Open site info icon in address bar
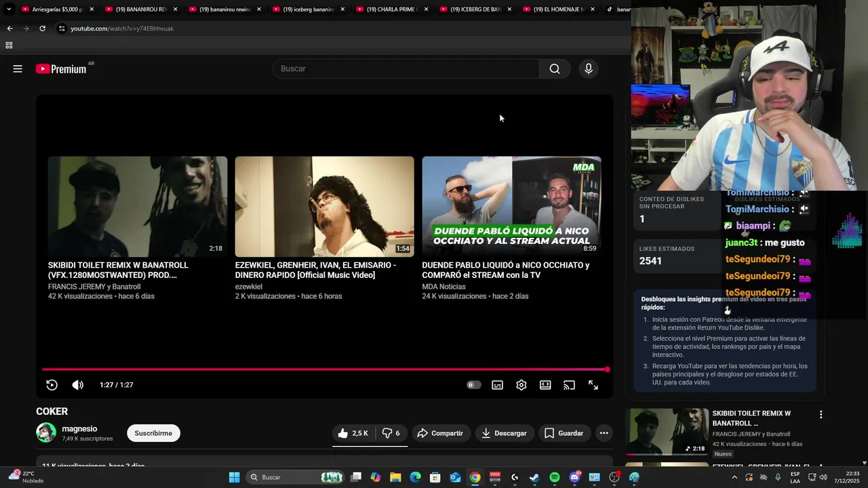This screenshot has width=868, height=488. [x=62, y=28]
